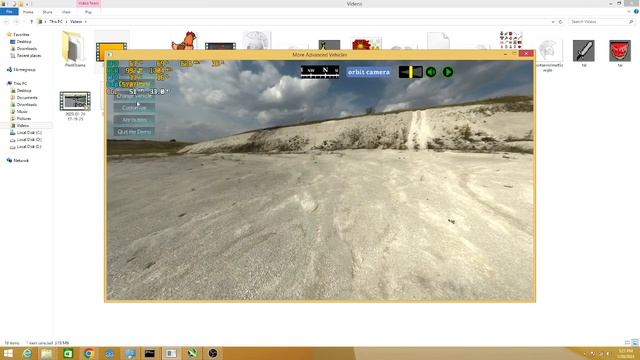
Task: Open the Windows Start button
Action: (8, 353)
